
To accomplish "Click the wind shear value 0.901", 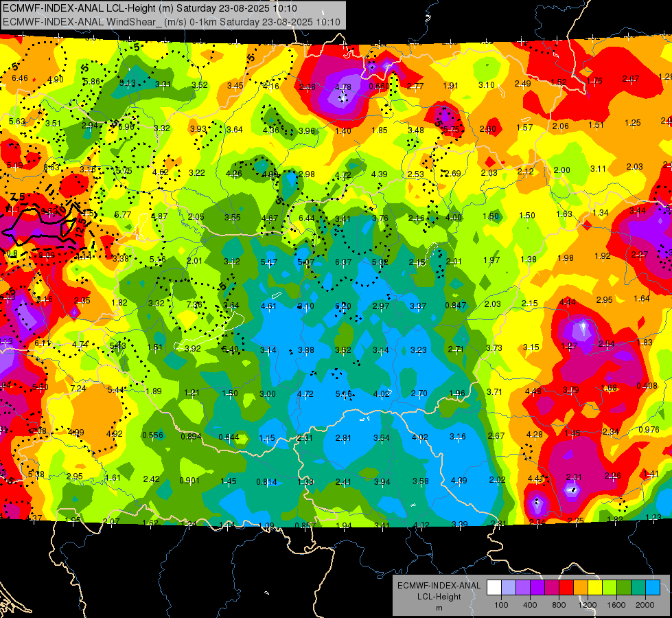I will [189, 481].
